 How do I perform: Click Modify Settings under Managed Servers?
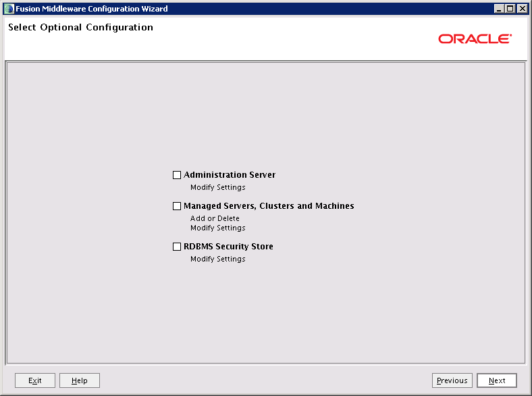click(x=217, y=228)
